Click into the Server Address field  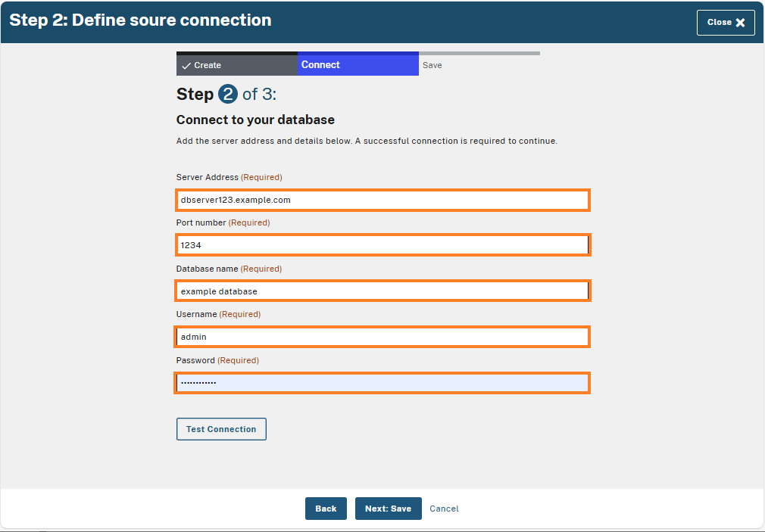point(382,200)
